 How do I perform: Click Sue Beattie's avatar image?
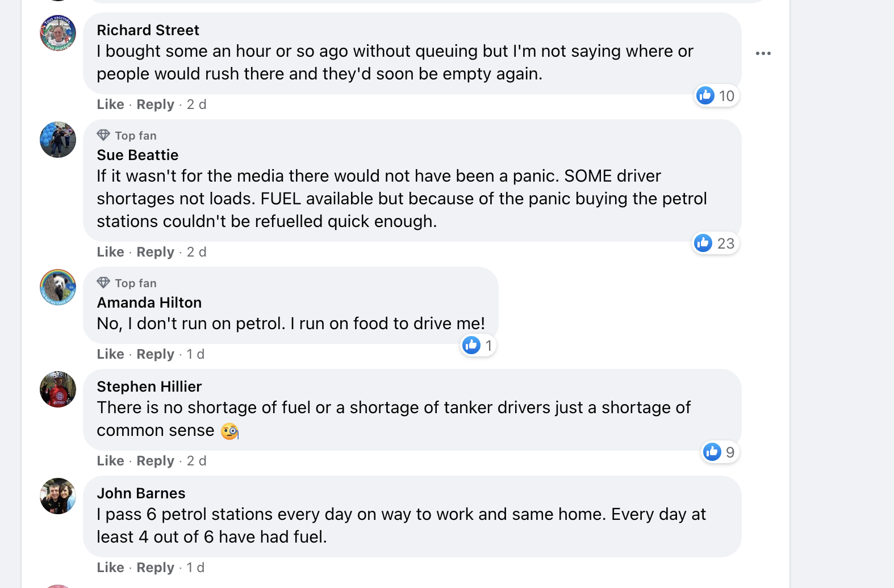tap(58, 140)
